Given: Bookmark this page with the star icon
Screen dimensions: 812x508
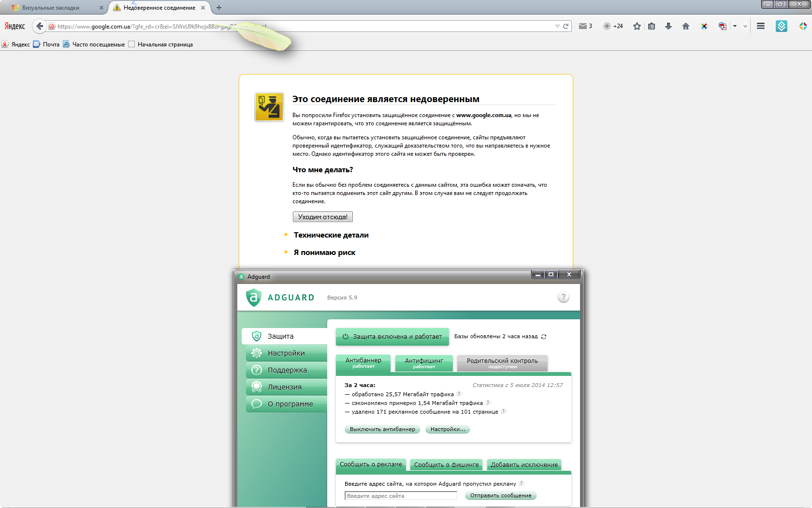Looking at the screenshot, I should point(637,26).
